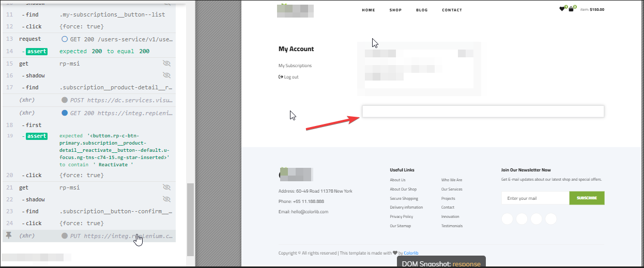This screenshot has width=644, height=268.
Task: Open the About Us footer link
Action: tap(397, 180)
